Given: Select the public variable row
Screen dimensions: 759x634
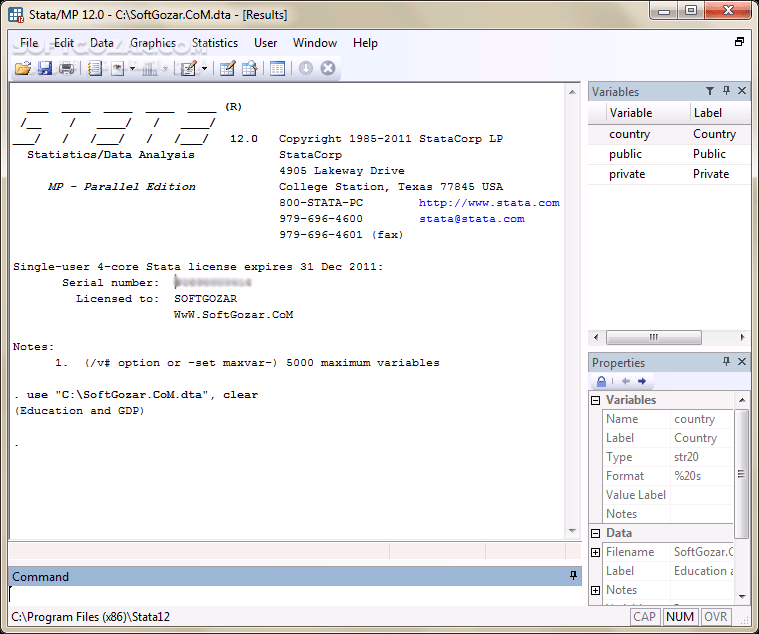Looking at the screenshot, I should [x=669, y=154].
